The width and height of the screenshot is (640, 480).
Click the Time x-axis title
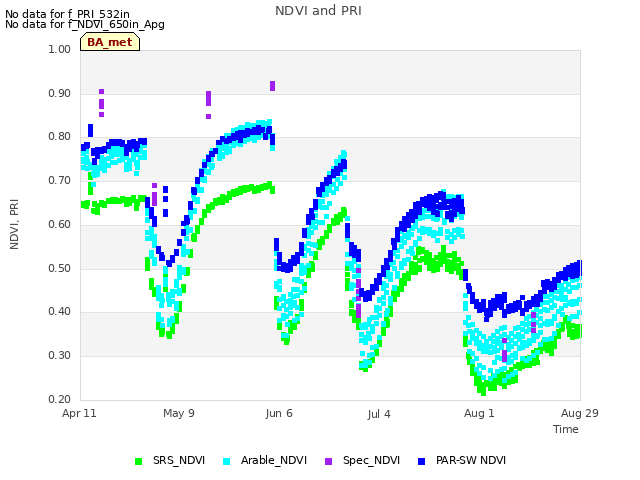click(x=566, y=429)
